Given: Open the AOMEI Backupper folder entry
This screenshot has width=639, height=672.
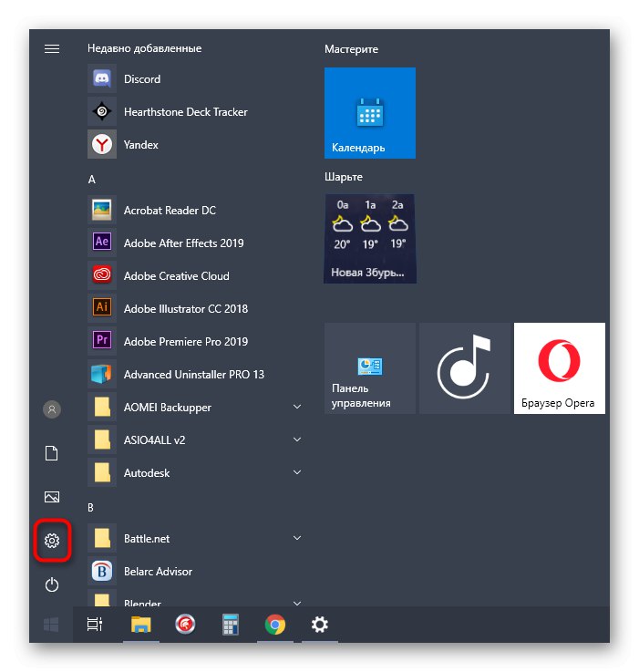Looking at the screenshot, I should pyautogui.click(x=197, y=407).
